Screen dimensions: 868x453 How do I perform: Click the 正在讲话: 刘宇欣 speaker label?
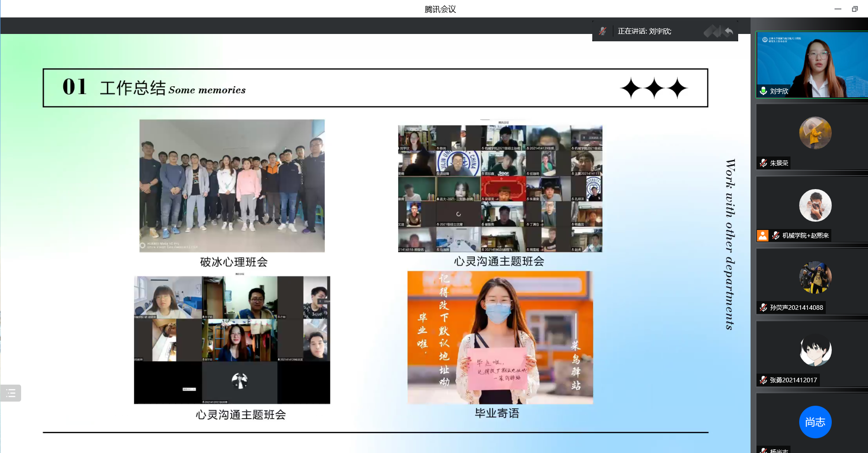click(x=644, y=31)
